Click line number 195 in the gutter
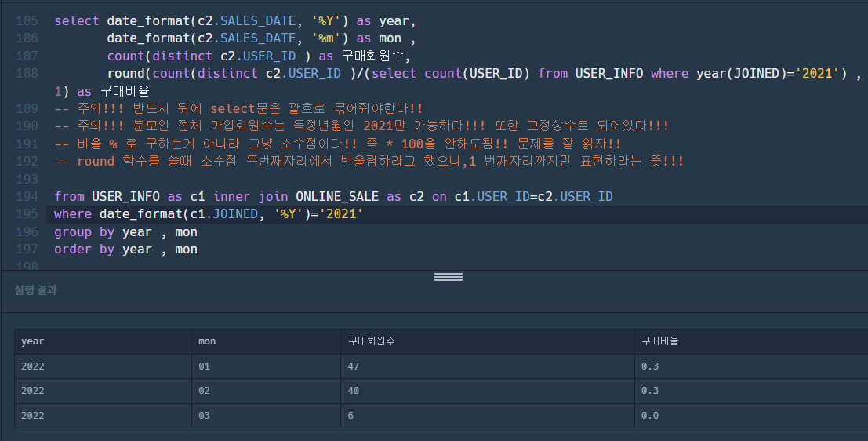 tap(27, 214)
